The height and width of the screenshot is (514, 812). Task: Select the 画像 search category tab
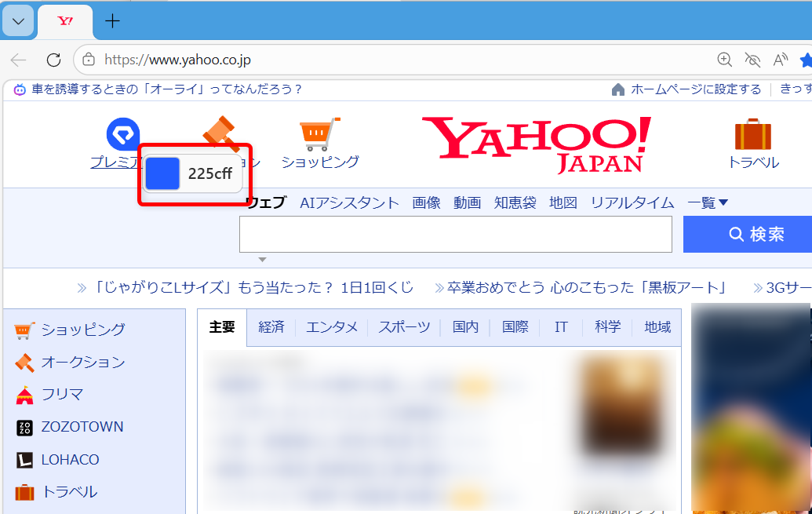pyautogui.click(x=426, y=202)
